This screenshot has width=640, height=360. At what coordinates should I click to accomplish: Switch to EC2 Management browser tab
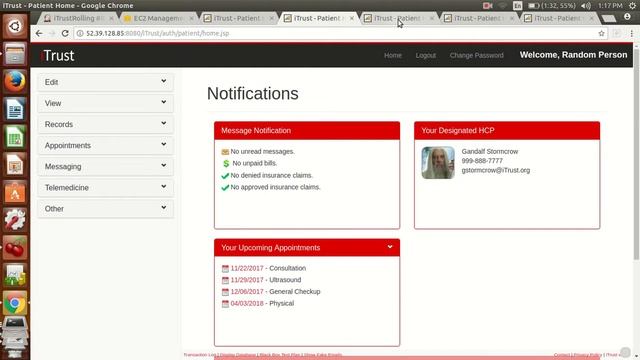click(x=158, y=18)
